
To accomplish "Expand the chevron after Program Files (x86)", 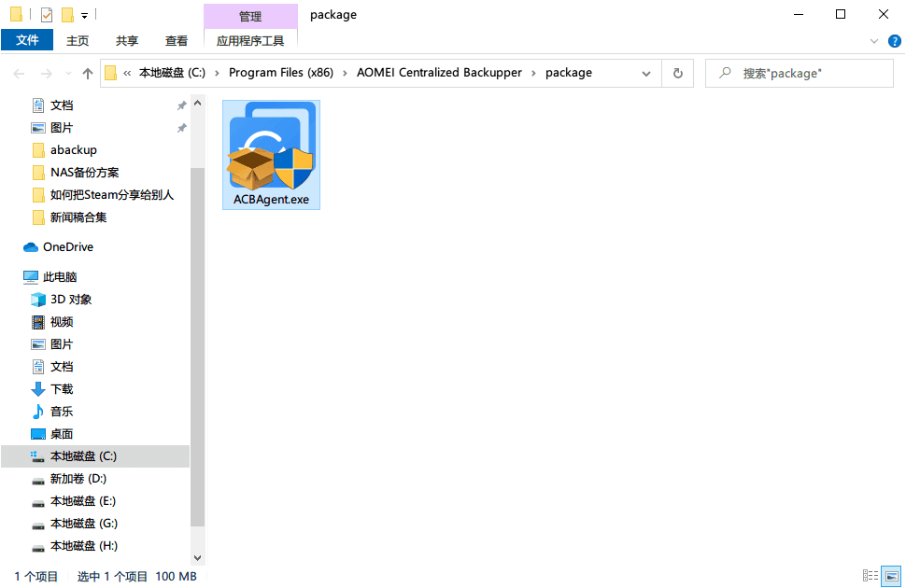I will click(345, 74).
